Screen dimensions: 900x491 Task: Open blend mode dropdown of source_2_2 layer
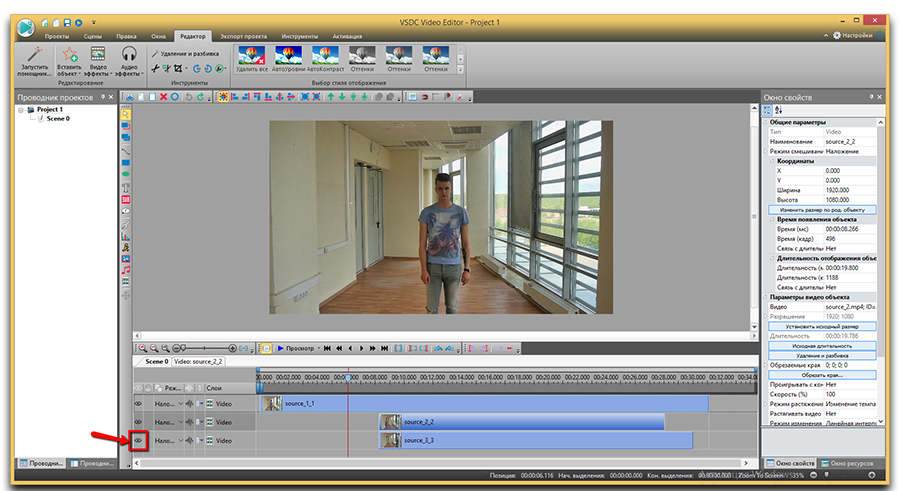[x=181, y=422]
